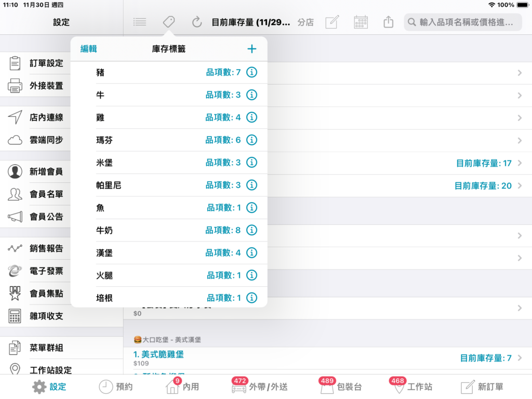
Task: Open 銷售報告 chart icon
Action: pos(15,248)
